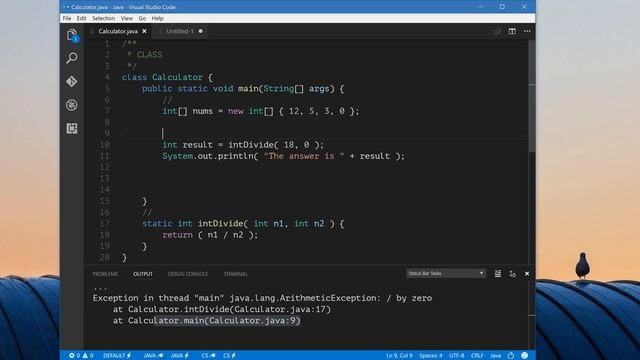Click the open changes icon beside split editor
The width and height of the screenshot is (640, 360).
tap(497, 31)
